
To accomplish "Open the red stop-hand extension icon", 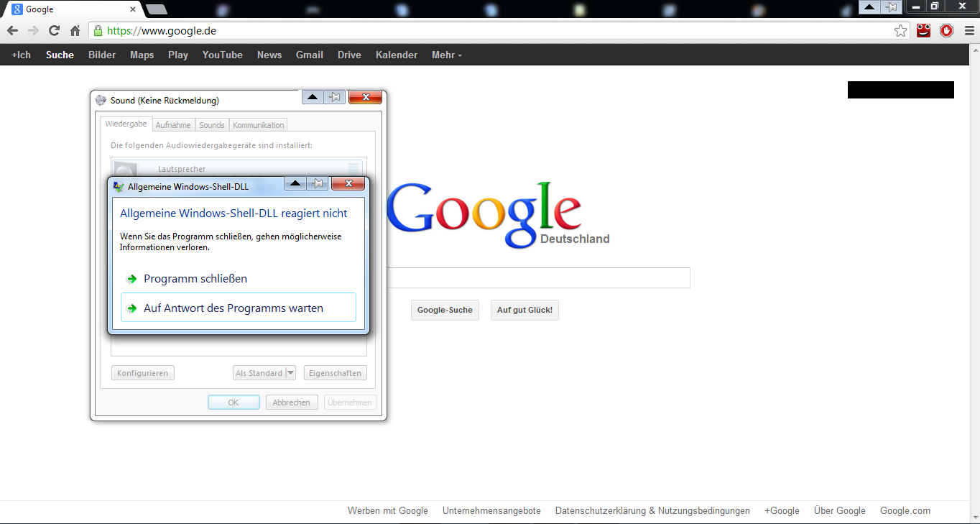I will 946,30.
